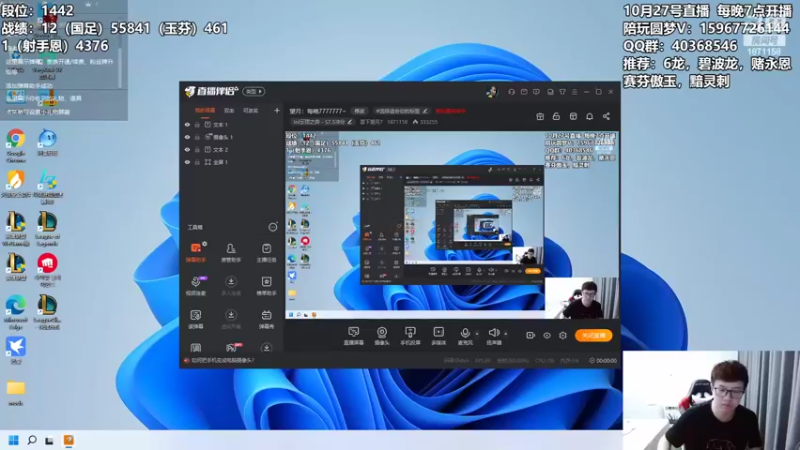Image resolution: width=800 pixels, height=450 pixels.
Task: Add a 手机投屏 phone cast source
Action: pyautogui.click(x=410, y=336)
